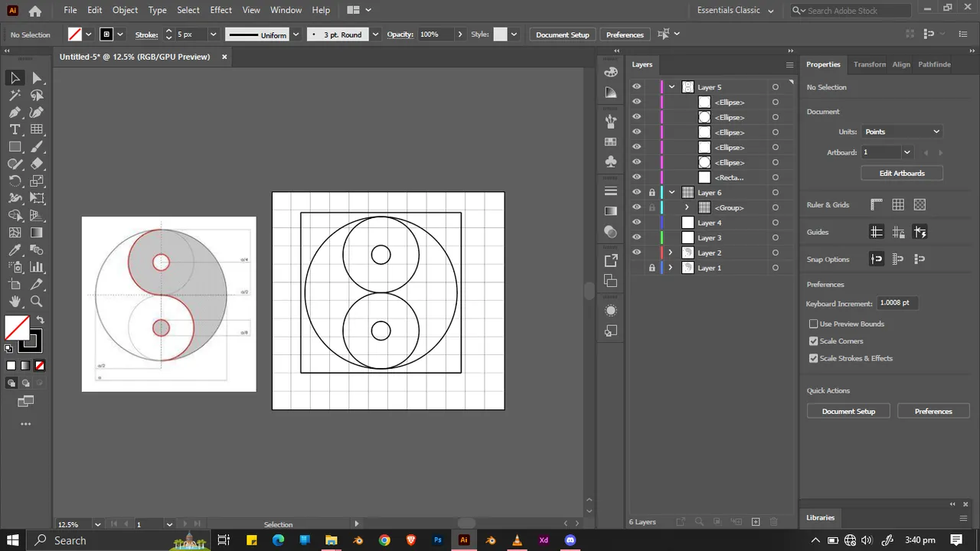Hide Layer 5 visibility
Image resolution: width=980 pixels, height=551 pixels.
click(636, 87)
